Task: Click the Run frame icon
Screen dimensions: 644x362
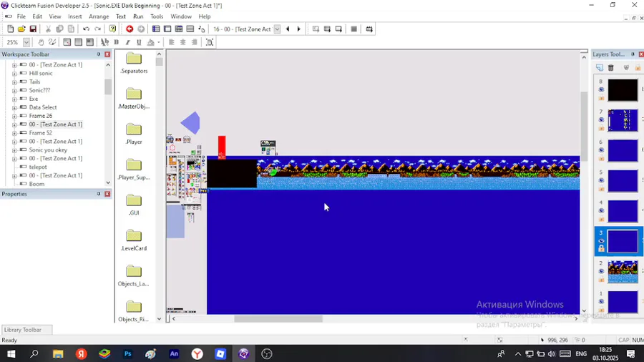Action: (338, 29)
